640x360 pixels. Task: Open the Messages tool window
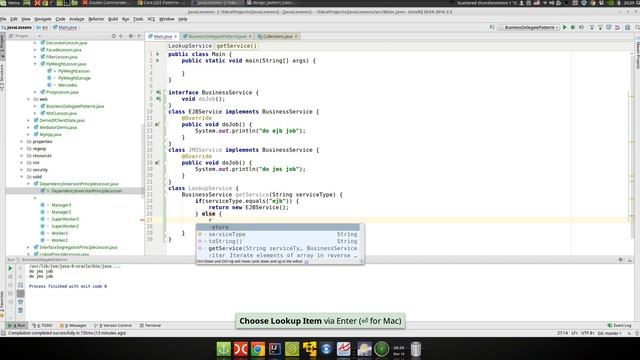[73, 325]
